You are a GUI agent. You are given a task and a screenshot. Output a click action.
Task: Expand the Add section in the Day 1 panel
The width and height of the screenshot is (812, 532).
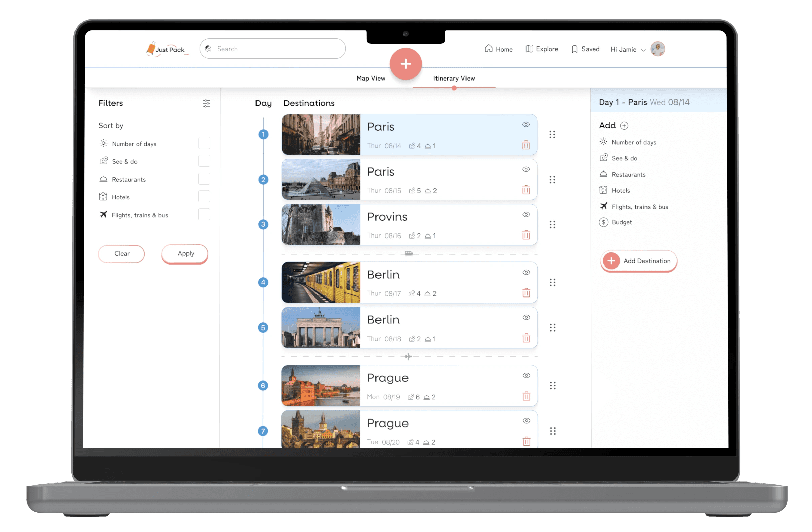pos(625,125)
